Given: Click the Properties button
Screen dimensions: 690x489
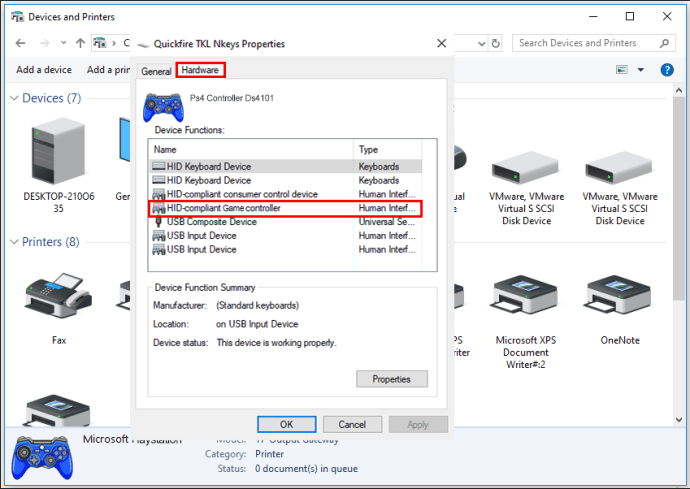Looking at the screenshot, I should [x=391, y=379].
